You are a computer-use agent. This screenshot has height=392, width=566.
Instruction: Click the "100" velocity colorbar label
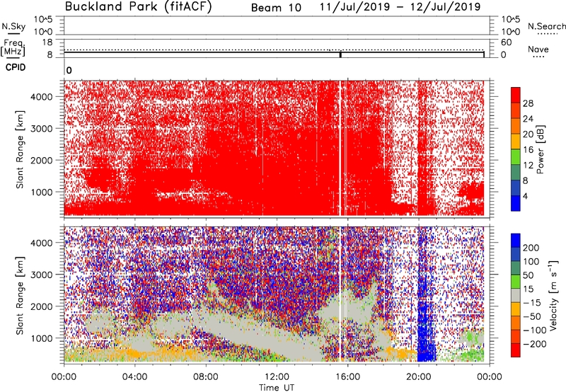[531, 262]
